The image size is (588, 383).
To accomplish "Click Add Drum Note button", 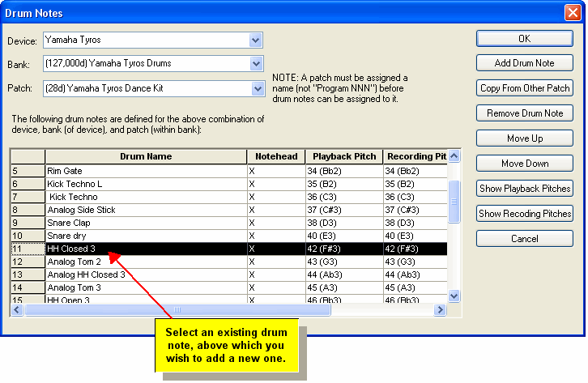I will pyautogui.click(x=524, y=63).
